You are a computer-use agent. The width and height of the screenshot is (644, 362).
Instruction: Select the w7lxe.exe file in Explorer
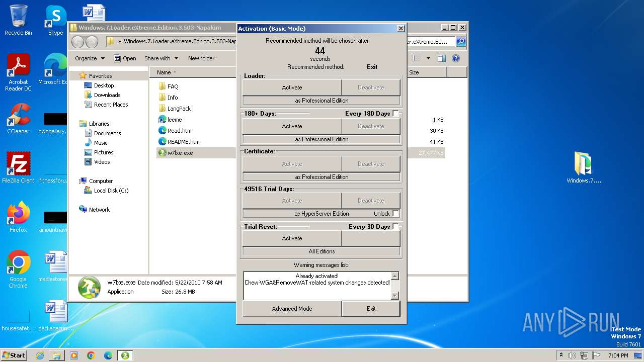(x=180, y=153)
